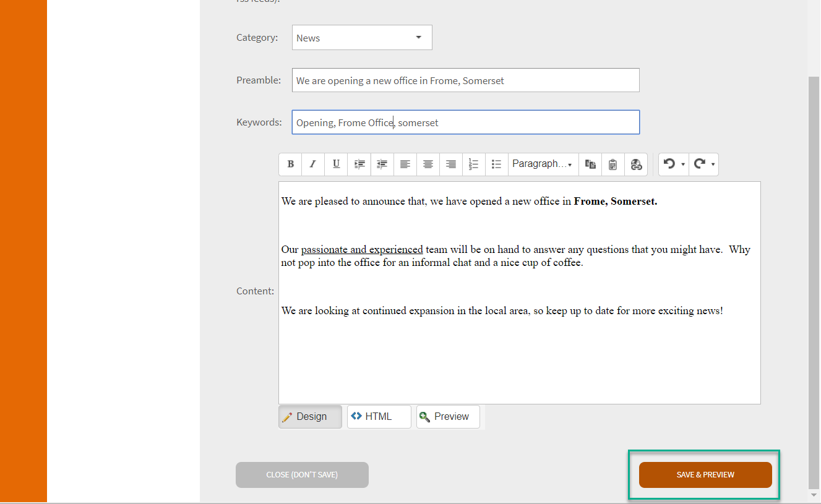Click the Save & Preview button
The width and height of the screenshot is (821, 504).
point(705,475)
